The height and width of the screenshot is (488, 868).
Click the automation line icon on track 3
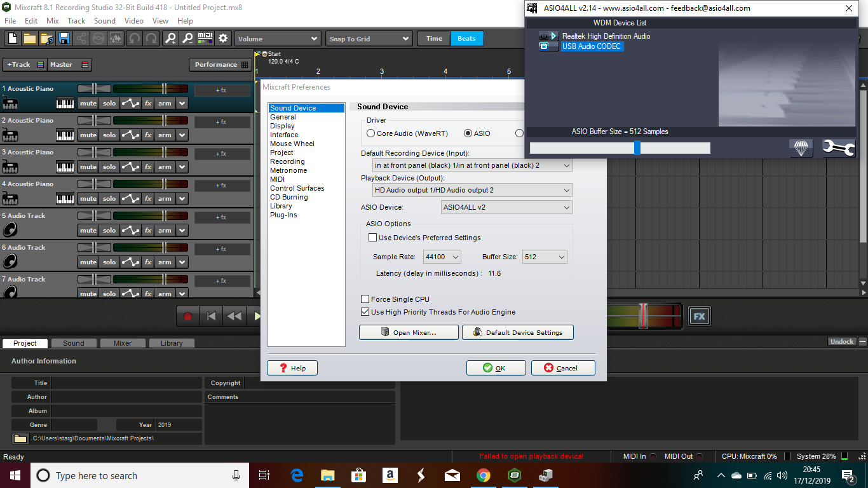[130, 166]
